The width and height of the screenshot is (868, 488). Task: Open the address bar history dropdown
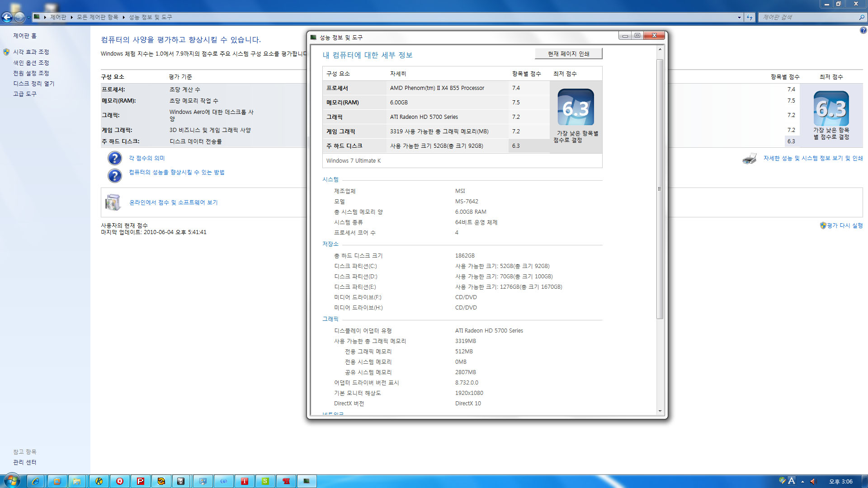point(739,18)
